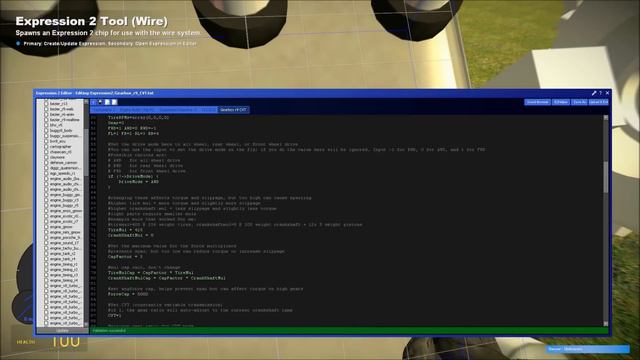Open the Sound Browser
The height and width of the screenshot is (360, 640).
coord(537,102)
